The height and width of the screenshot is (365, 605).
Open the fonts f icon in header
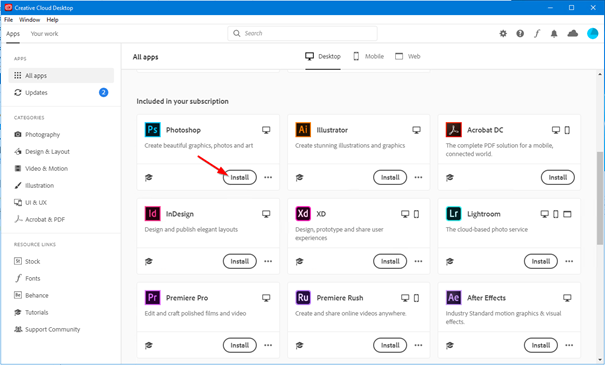[537, 34]
